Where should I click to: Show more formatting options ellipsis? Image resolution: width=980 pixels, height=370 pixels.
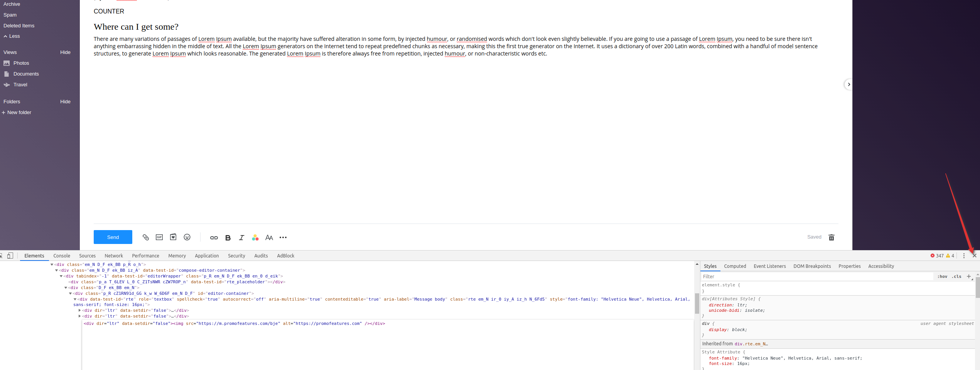[x=283, y=237]
